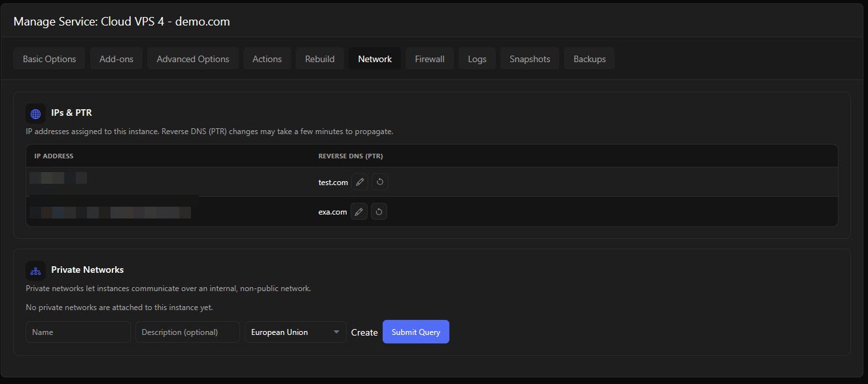Edit the PTR record for exa.com
Viewport: 868px width, 384px height.
pyautogui.click(x=358, y=211)
